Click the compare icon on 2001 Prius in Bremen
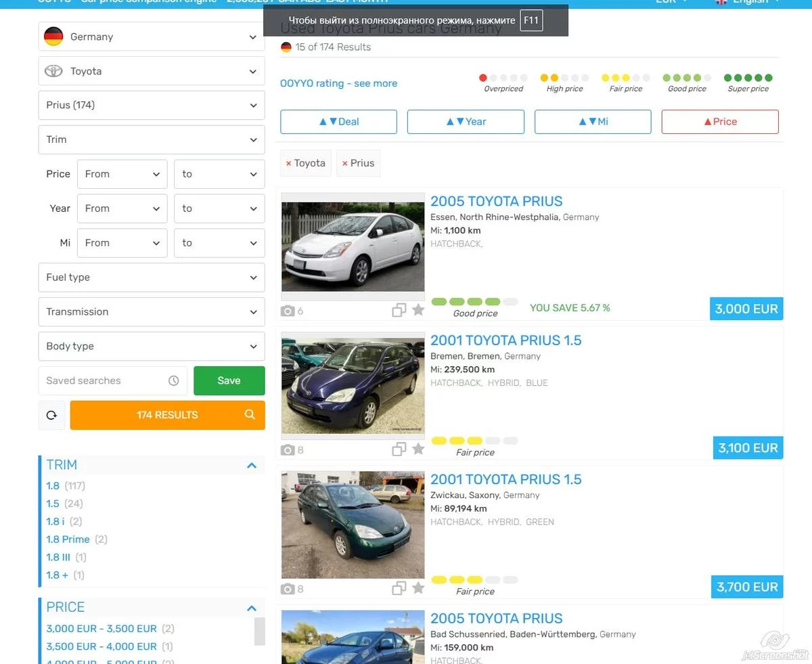The image size is (812, 664). 399,449
